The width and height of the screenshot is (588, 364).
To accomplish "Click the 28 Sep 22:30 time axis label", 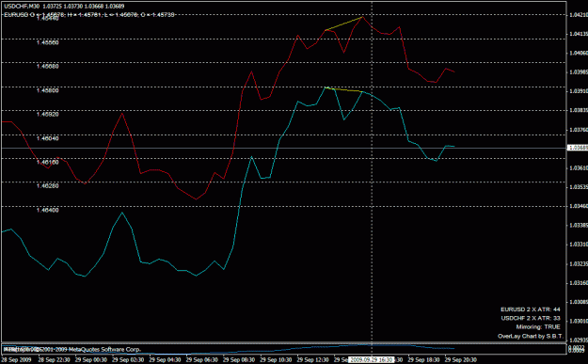I will click(54, 360).
